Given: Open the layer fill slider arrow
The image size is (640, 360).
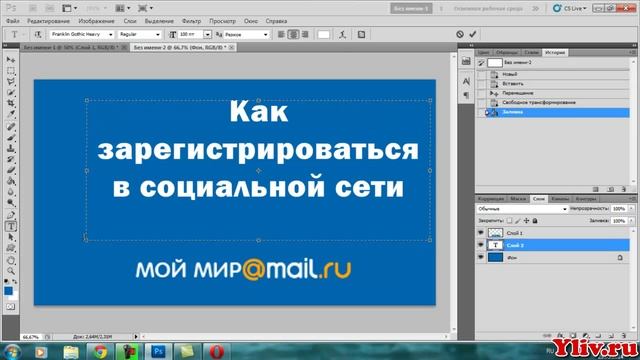Looking at the screenshot, I should click(x=631, y=220).
